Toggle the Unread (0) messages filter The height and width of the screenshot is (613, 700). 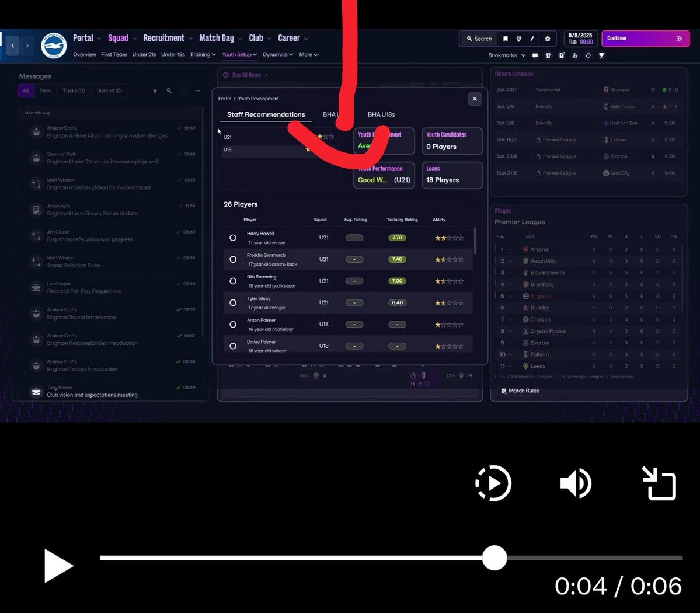(109, 90)
